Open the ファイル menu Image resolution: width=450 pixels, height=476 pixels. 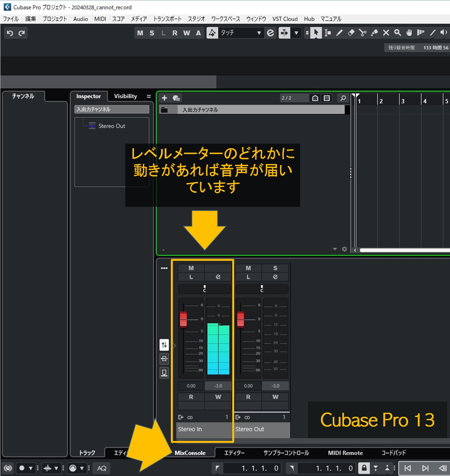11,19
